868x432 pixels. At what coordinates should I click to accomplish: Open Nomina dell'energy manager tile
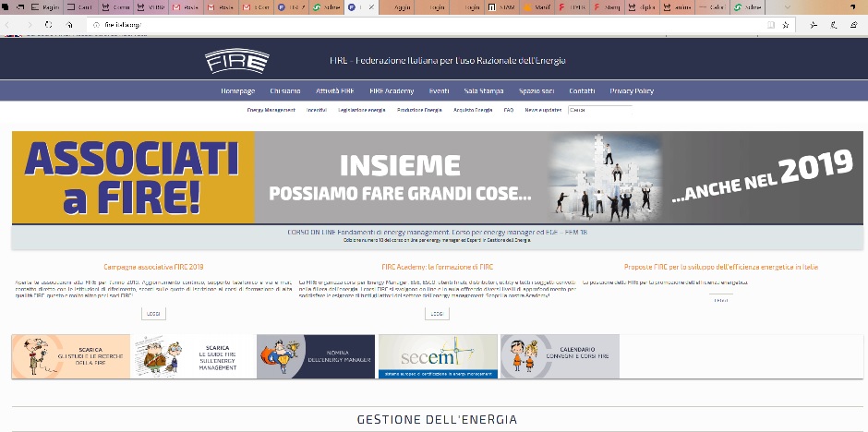point(316,356)
